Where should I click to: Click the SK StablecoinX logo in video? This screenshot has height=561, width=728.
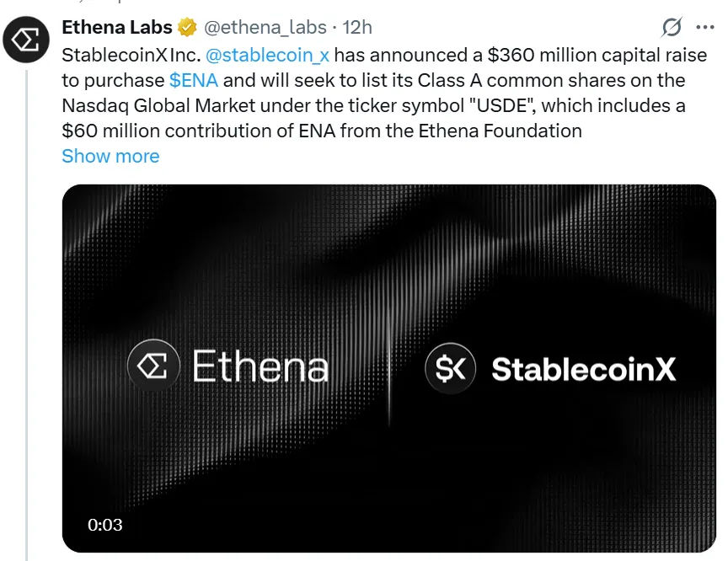coord(451,368)
